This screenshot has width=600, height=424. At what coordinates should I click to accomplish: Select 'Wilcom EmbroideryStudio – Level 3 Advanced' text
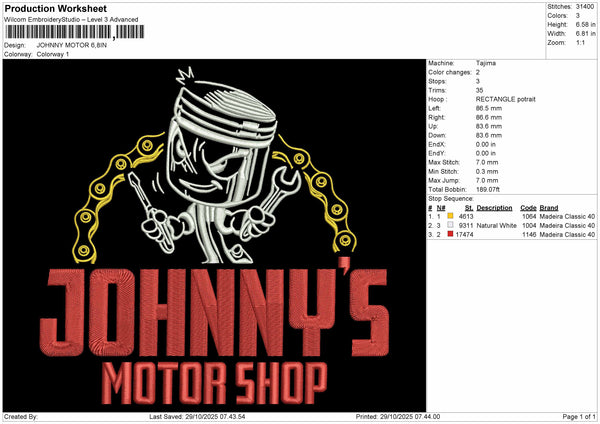[x=71, y=20]
